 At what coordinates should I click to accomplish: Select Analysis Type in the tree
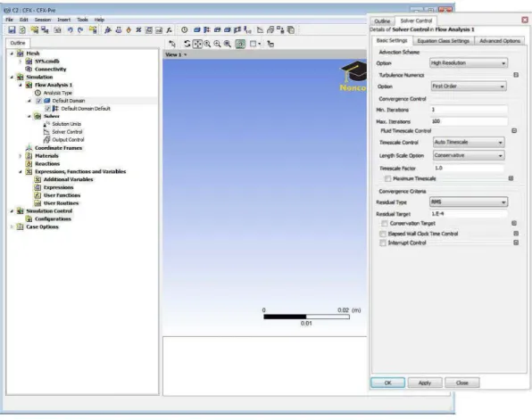[x=58, y=93]
